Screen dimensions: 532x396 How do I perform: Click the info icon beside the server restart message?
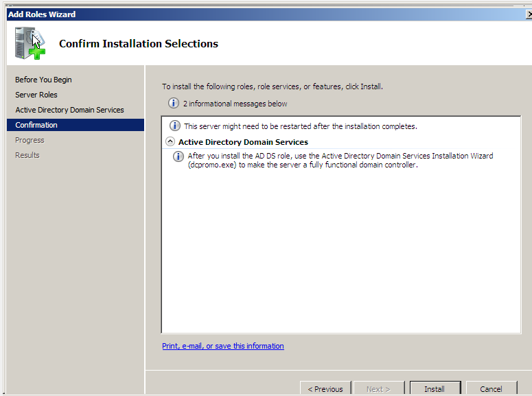(x=175, y=126)
